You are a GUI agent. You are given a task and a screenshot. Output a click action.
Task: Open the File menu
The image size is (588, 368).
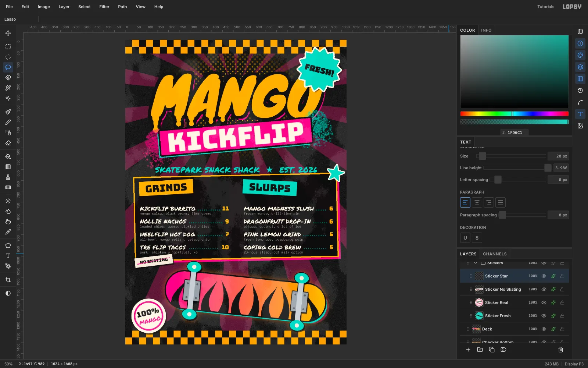[x=9, y=7]
